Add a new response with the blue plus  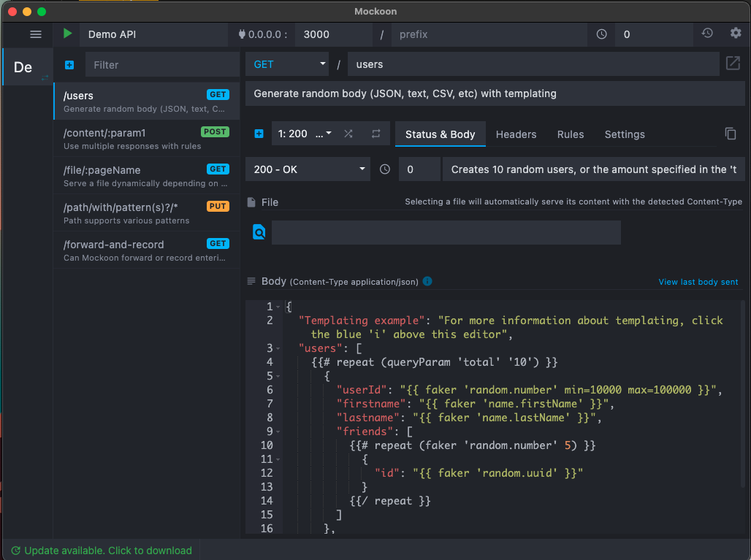(x=259, y=134)
